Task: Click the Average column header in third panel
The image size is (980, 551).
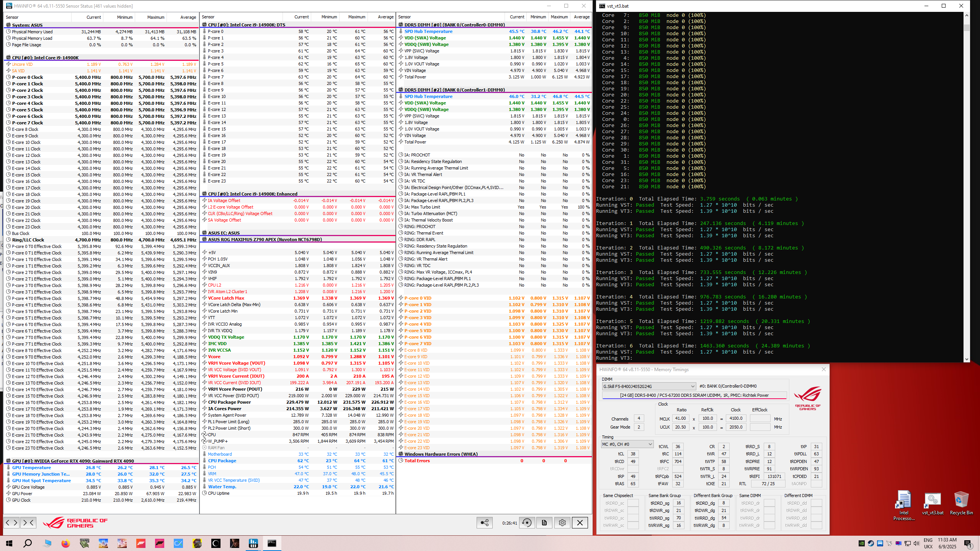Action: (581, 17)
